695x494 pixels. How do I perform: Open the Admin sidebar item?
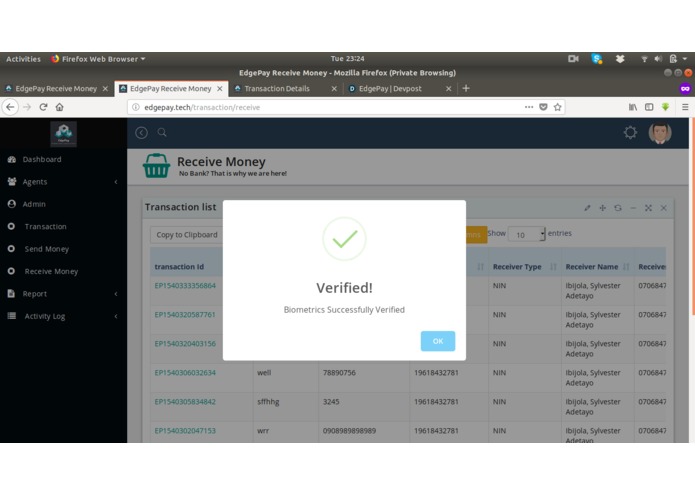pyautogui.click(x=34, y=204)
